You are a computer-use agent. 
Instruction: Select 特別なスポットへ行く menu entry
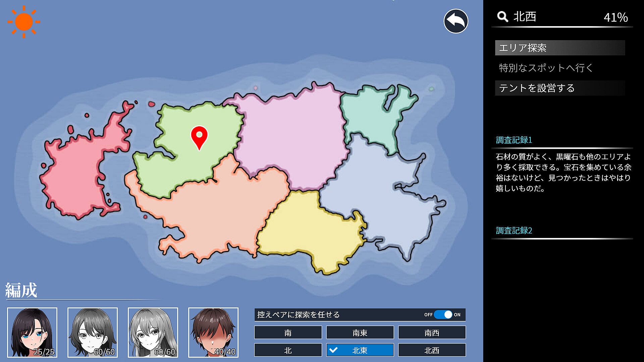(x=546, y=68)
